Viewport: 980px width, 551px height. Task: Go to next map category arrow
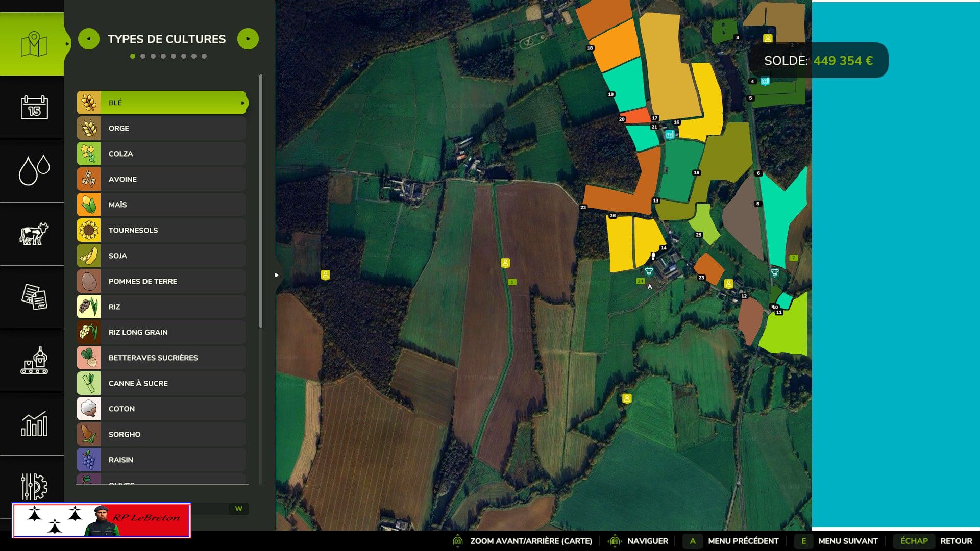click(248, 39)
